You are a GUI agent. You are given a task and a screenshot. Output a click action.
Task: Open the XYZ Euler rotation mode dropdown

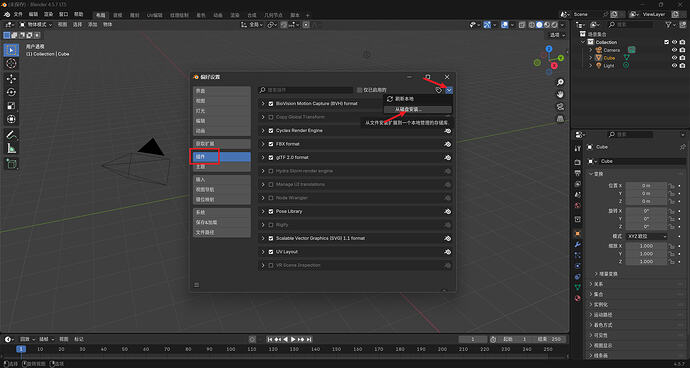[x=646, y=236]
